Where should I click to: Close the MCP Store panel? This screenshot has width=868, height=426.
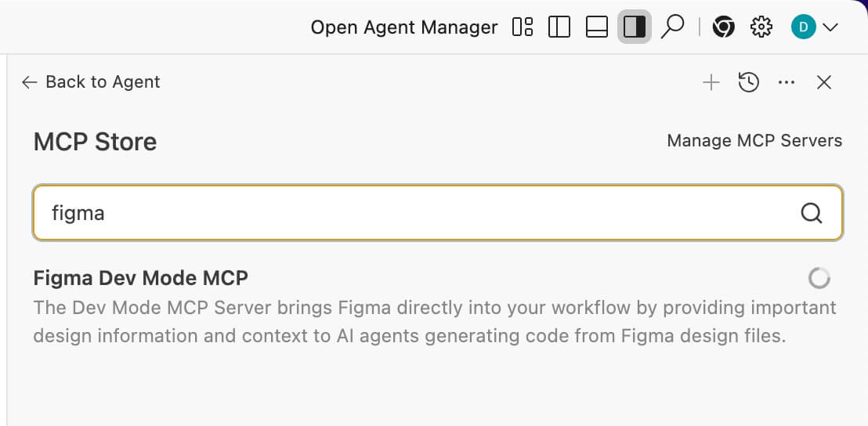point(824,82)
